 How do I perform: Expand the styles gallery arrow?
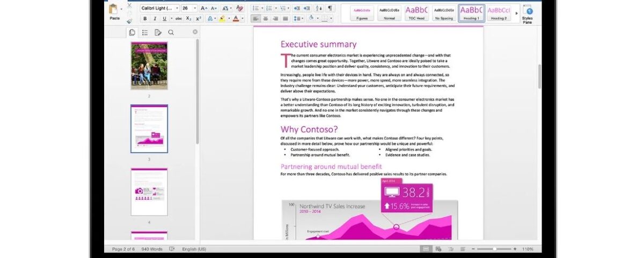point(516,13)
